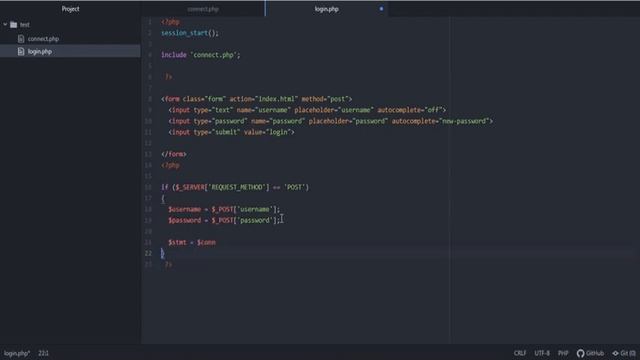Image resolution: width=640 pixels, height=360 pixels.
Task: Click the opening brace on line 17
Action: pos(163,198)
